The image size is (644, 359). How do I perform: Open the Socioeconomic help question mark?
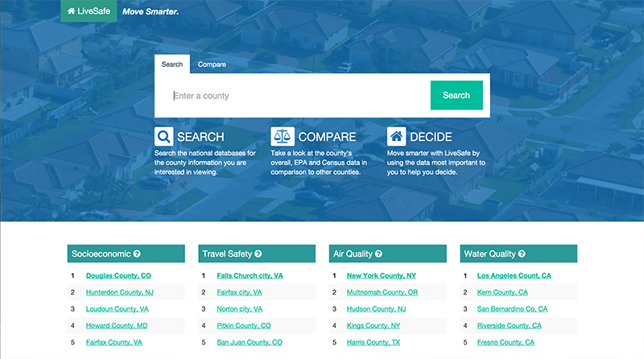pos(137,254)
